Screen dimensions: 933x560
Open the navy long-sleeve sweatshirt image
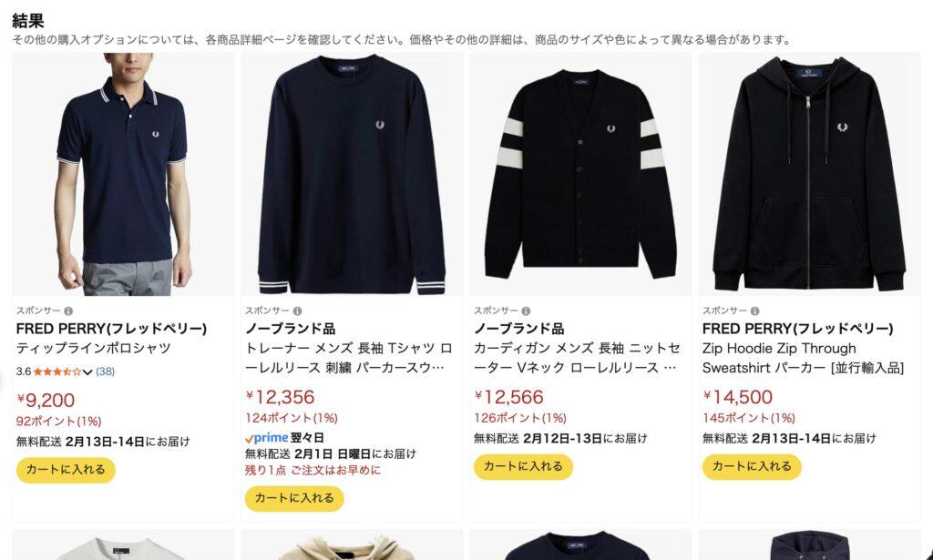352,174
